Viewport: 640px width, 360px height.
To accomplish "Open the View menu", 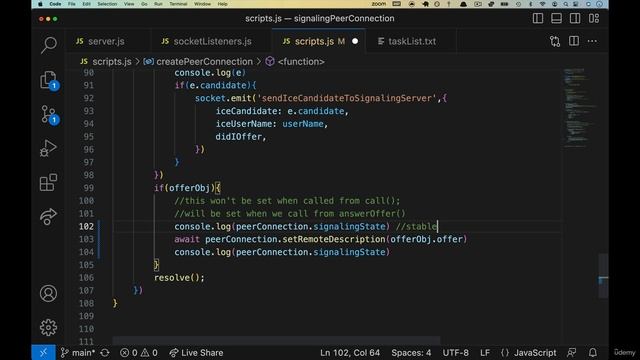I will tap(129, 4).
